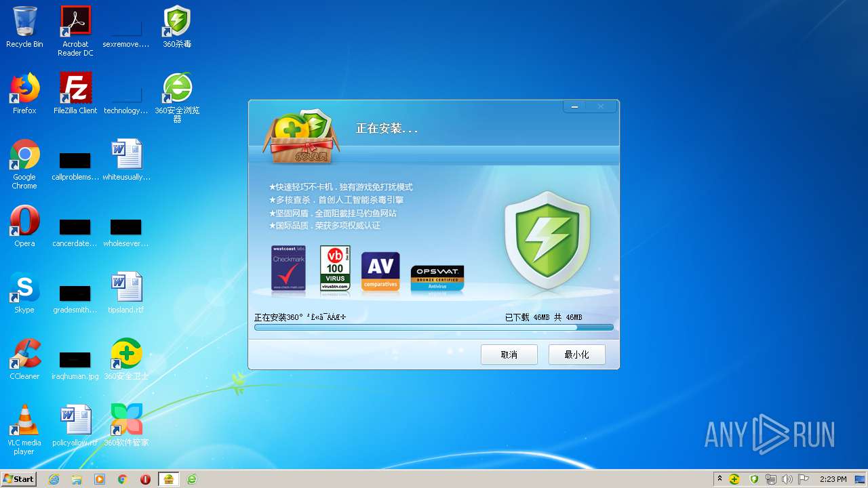This screenshot has width=868, height=488.
Task: Launch Google Chrome desktop shortcut
Action: tap(24, 164)
